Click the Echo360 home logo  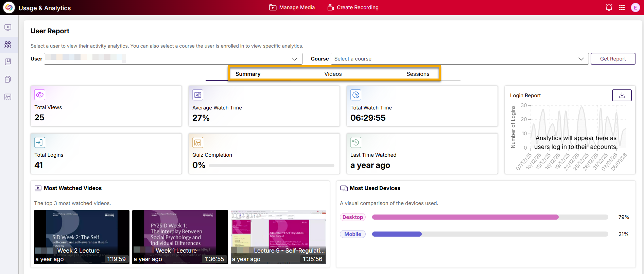coord(9,7)
